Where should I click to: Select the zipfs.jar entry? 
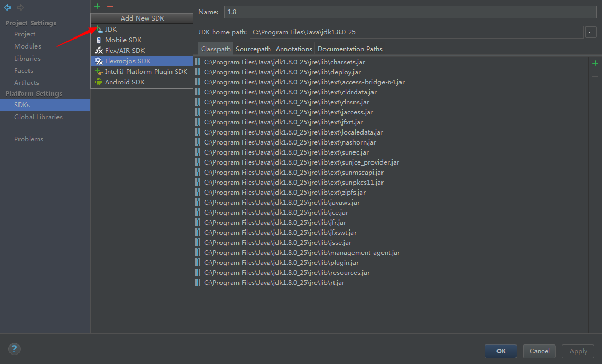(281, 193)
